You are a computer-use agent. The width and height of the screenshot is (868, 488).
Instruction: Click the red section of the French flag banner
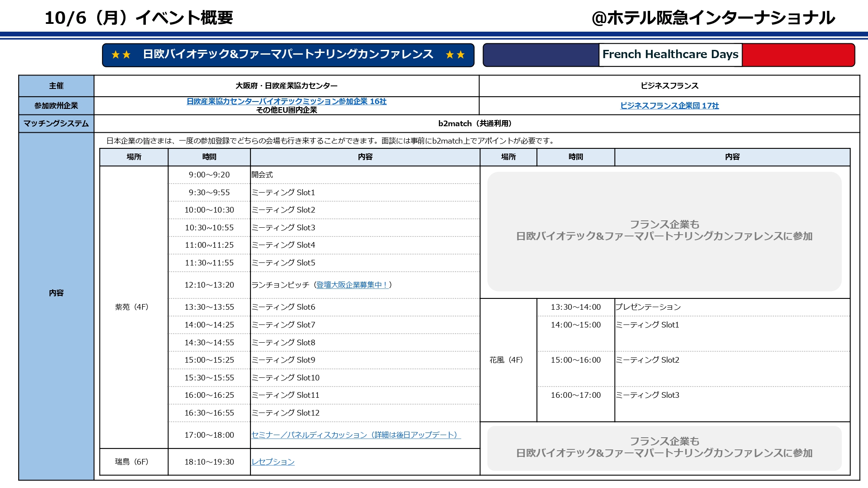click(x=798, y=55)
